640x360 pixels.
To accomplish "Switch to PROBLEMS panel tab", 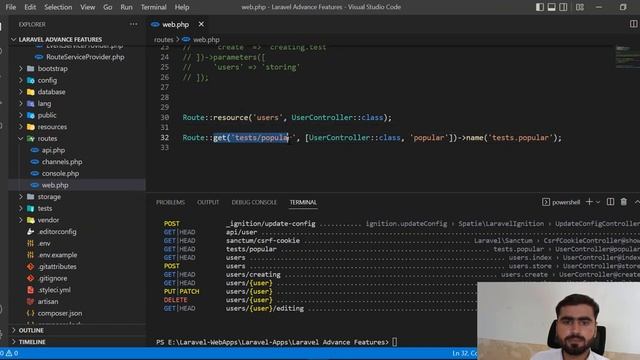I will coord(170,202).
